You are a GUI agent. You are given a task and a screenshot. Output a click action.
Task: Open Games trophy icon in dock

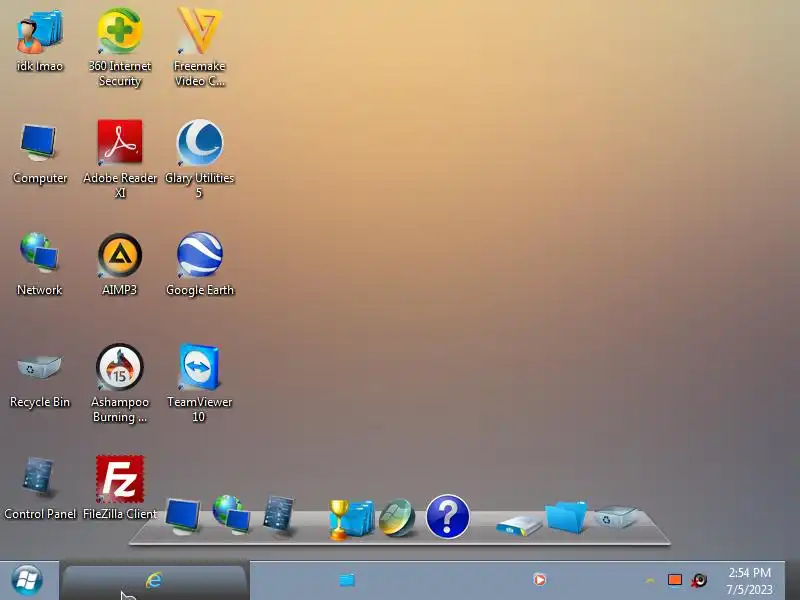tap(351, 519)
